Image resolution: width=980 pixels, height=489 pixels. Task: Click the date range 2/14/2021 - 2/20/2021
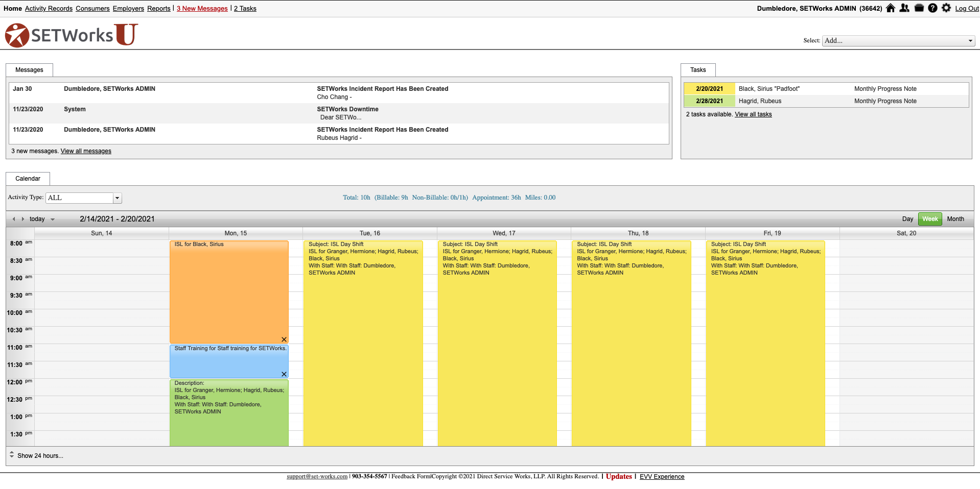pyautogui.click(x=117, y=219)
